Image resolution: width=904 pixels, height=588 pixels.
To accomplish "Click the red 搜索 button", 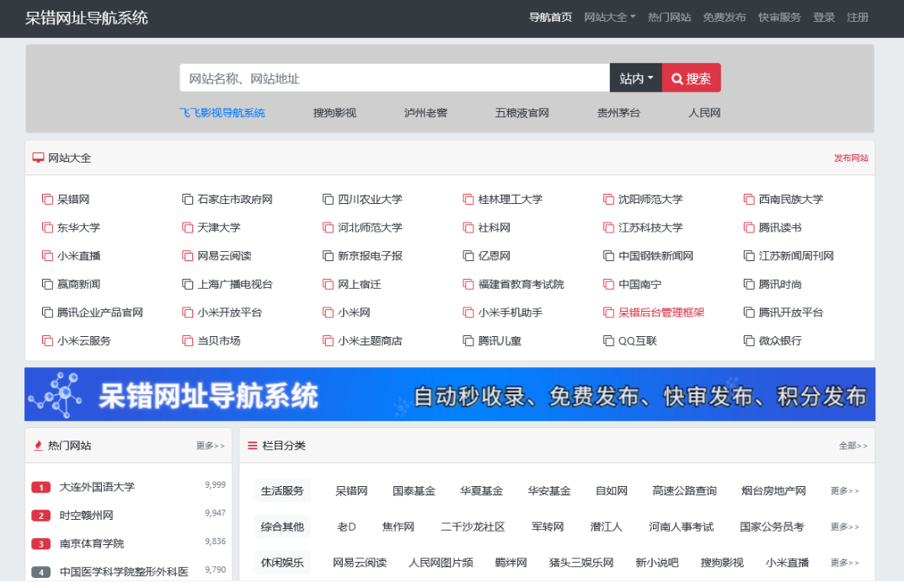I will tap(691, 78).
